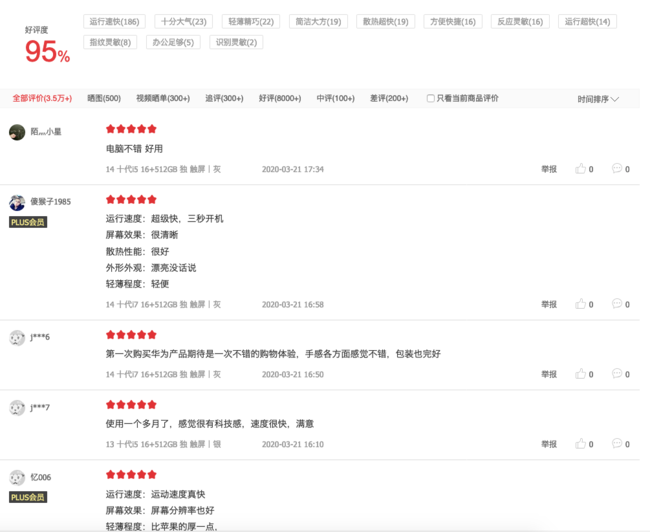
Task: Switch to the 差评(200+) tab
Action: (x=389, y=98)
